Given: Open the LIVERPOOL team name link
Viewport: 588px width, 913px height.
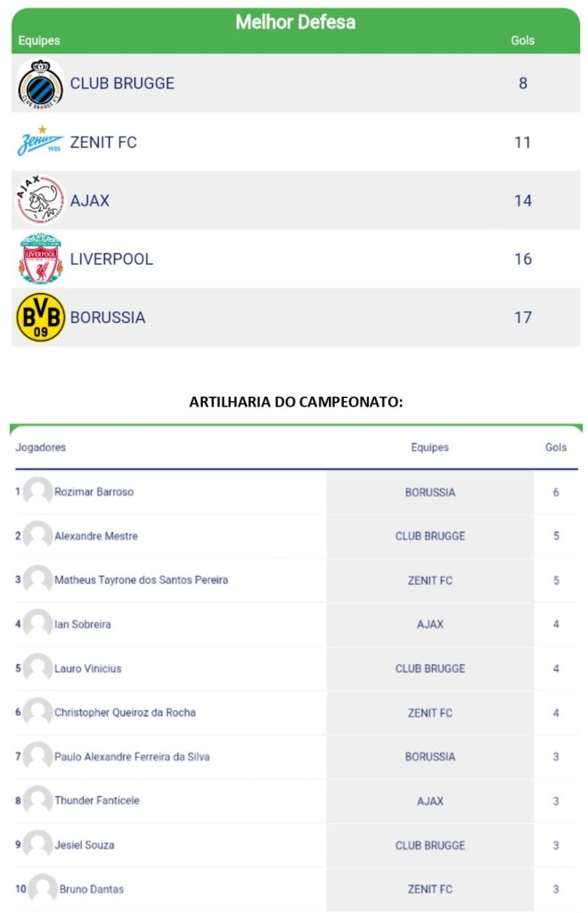Looking at the screenshot, I should [x=111, y=259].
